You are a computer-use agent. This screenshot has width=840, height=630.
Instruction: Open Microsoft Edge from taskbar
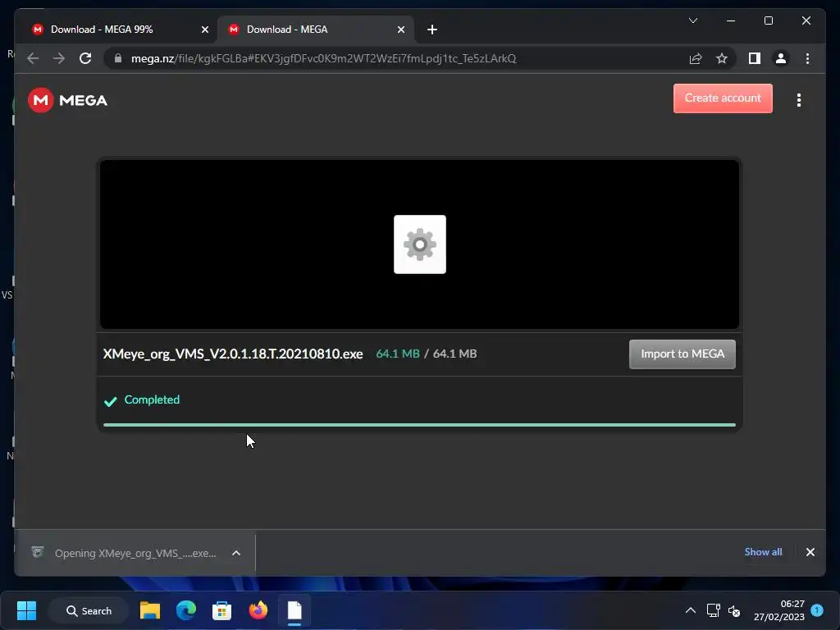(x=186, y=610)
